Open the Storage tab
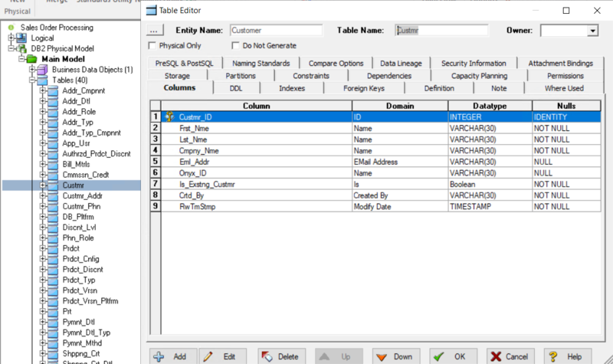Screen dimensions: 613x364 point(177,76)
